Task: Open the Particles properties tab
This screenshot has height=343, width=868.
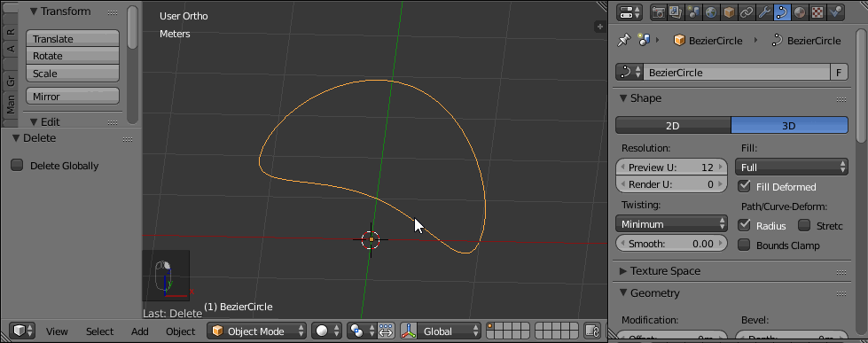Action: point(835,12)
